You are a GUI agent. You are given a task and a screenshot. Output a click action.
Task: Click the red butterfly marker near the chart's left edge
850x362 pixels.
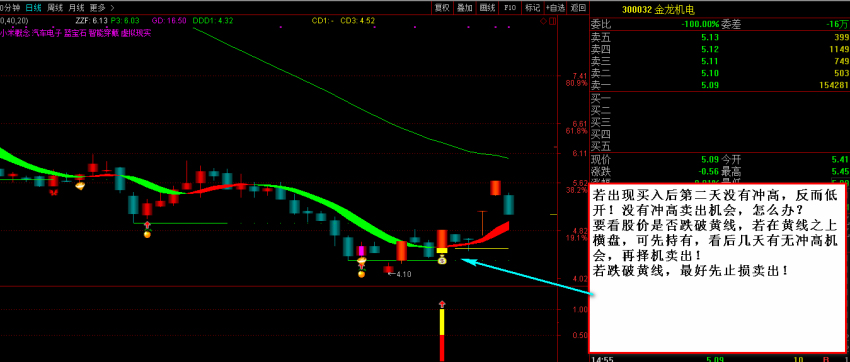[54, 193]
